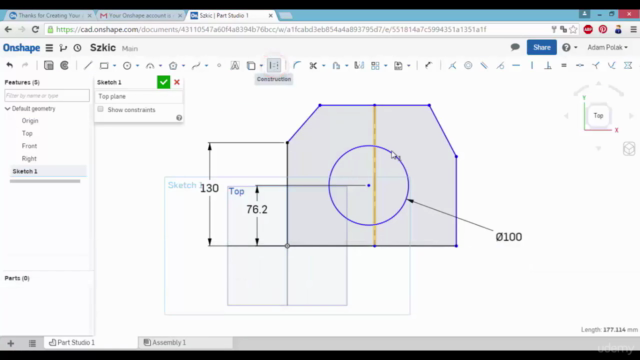The image size is (640, 360).
Task: Open the Arc tool dropdown arrow
Action: tap(160, 66)
